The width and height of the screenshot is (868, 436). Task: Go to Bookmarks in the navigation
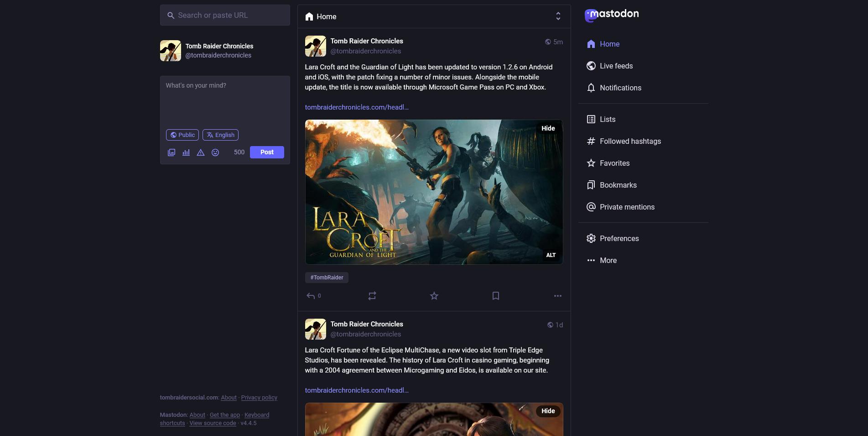(618, 185)
